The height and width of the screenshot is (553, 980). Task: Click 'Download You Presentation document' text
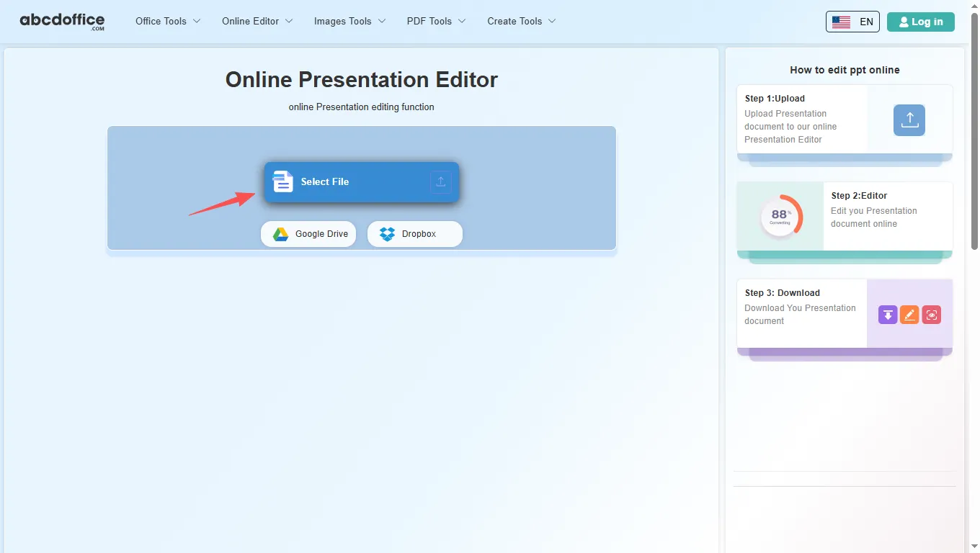(800, 315)
